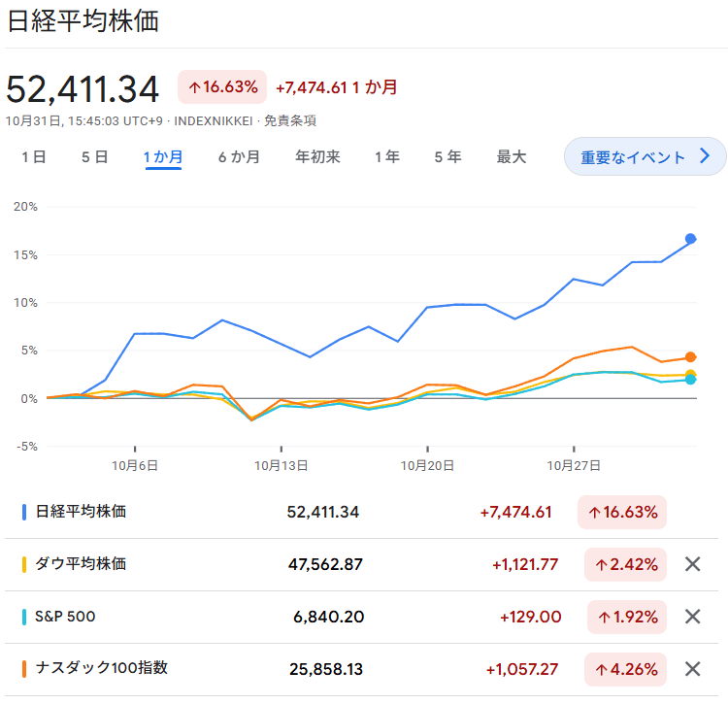Viewport: 728px width, 704px height.
Task: Open the 免責条項 disclaimer link
Action: point(290,121)
